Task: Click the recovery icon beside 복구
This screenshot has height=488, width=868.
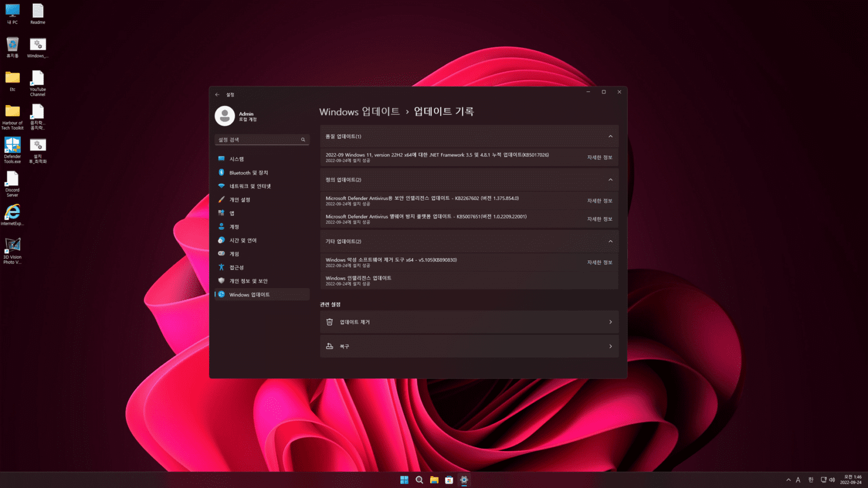Action: 329,346
